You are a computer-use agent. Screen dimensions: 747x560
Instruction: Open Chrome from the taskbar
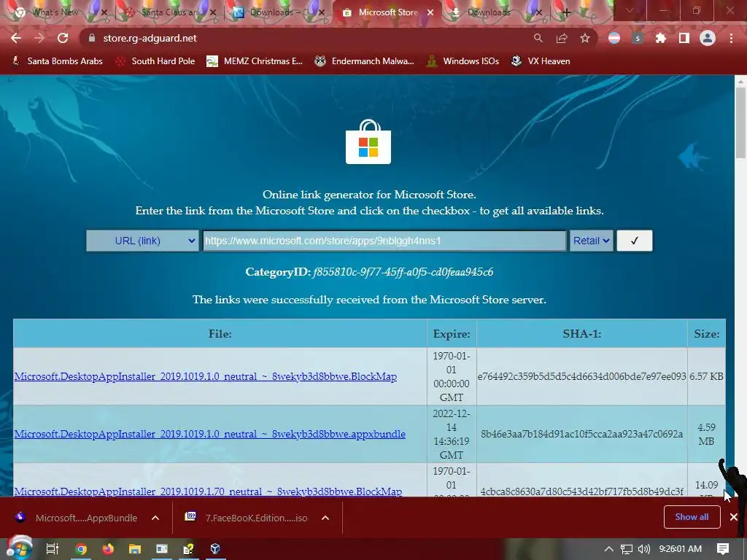pos(81,549)
